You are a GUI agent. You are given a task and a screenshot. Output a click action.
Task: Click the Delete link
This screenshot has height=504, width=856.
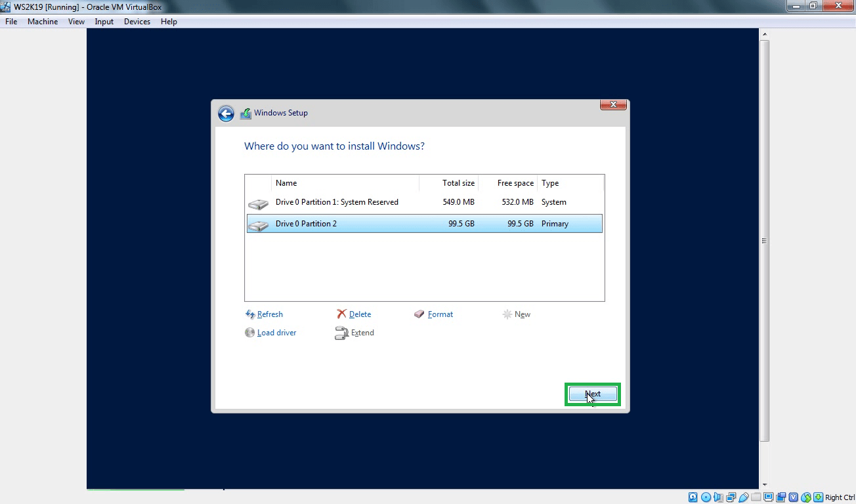click(360, 314)
